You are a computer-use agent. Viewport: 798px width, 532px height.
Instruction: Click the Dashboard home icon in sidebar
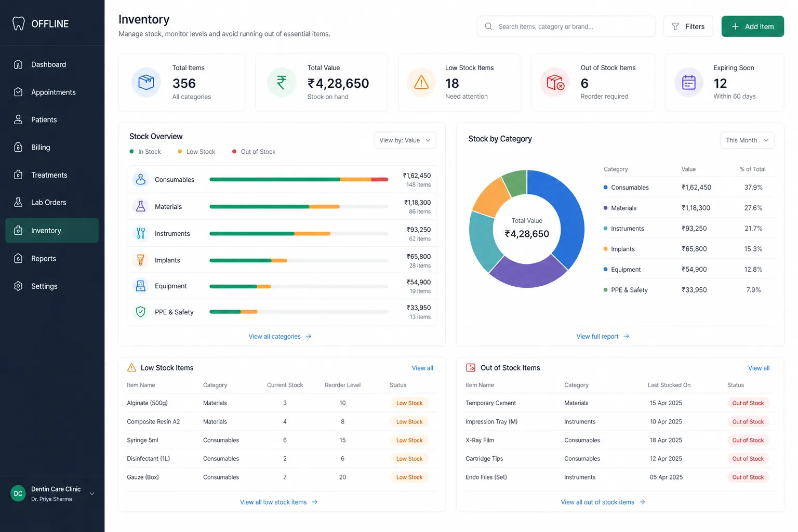point(18,64)
